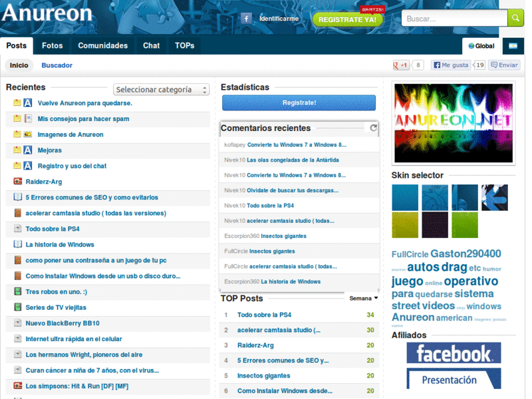This screenshot has height=399, width=532.
Task: Open the Seleccionar categoría dropdown
Action: (x=161, y=90)
